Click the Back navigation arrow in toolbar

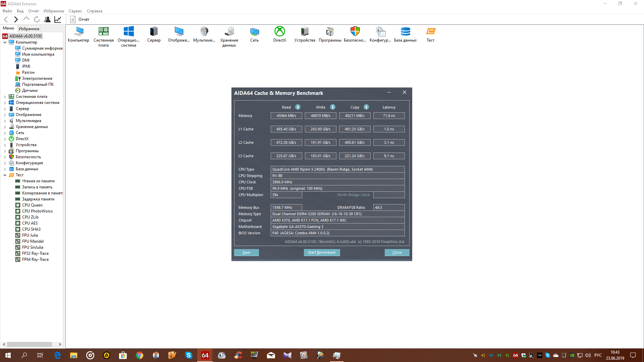click(6, 19)
